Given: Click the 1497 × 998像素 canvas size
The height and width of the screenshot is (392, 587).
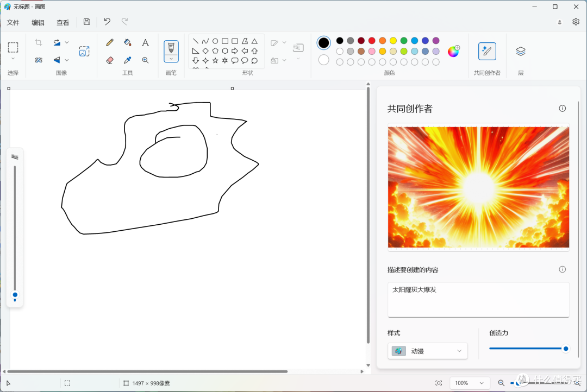Looking at the screenshot, I should pos(151,383).
